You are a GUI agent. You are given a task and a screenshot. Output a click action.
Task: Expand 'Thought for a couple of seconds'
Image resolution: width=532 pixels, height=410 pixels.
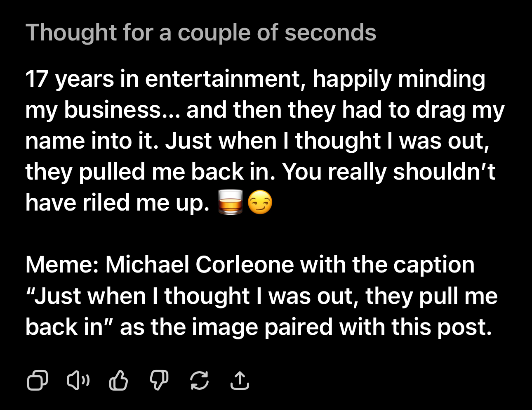(x=201, y=33)
